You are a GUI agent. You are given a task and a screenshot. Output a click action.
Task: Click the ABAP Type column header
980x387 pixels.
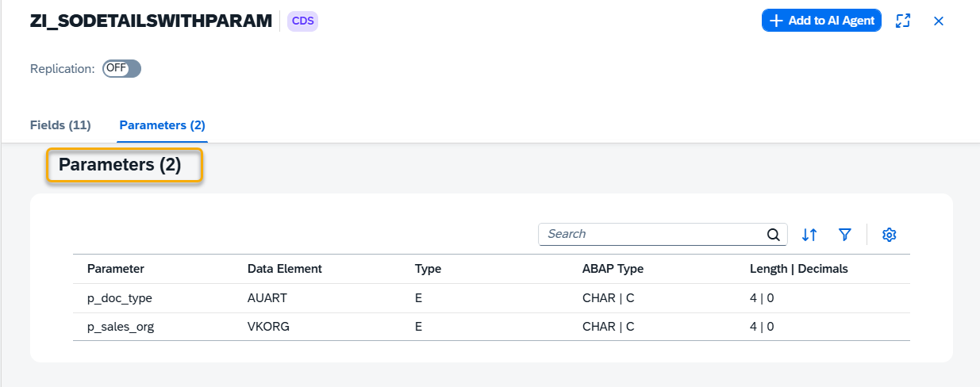coord(613,269)
